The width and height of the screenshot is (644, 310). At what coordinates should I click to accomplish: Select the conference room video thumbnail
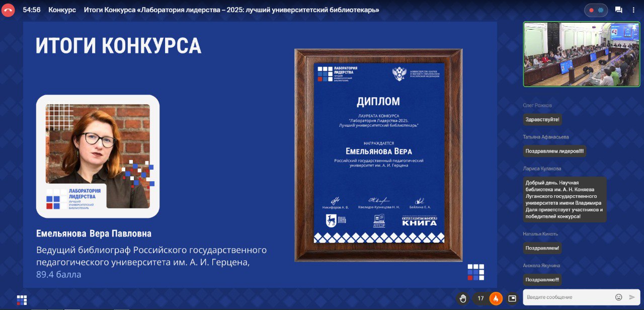pyautogui.click(x=581, y=54)
